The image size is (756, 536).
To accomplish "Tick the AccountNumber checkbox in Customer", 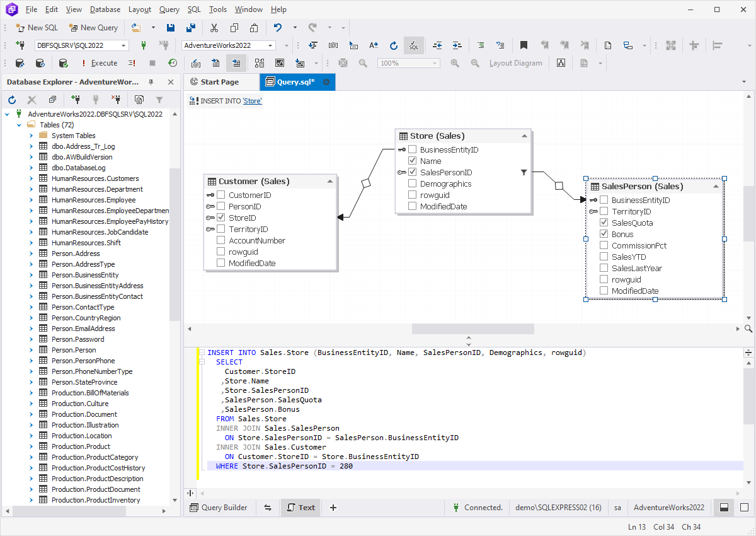I will point(220,241).
